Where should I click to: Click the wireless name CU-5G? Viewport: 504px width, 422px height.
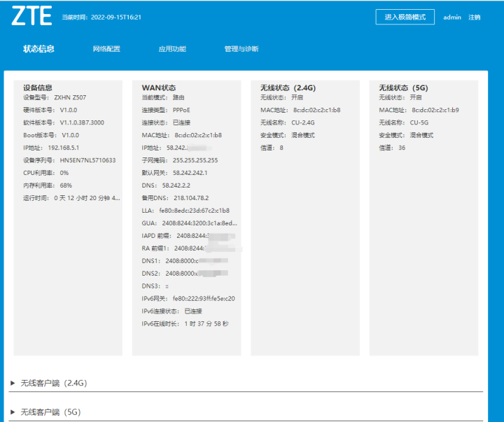(419, 122)
